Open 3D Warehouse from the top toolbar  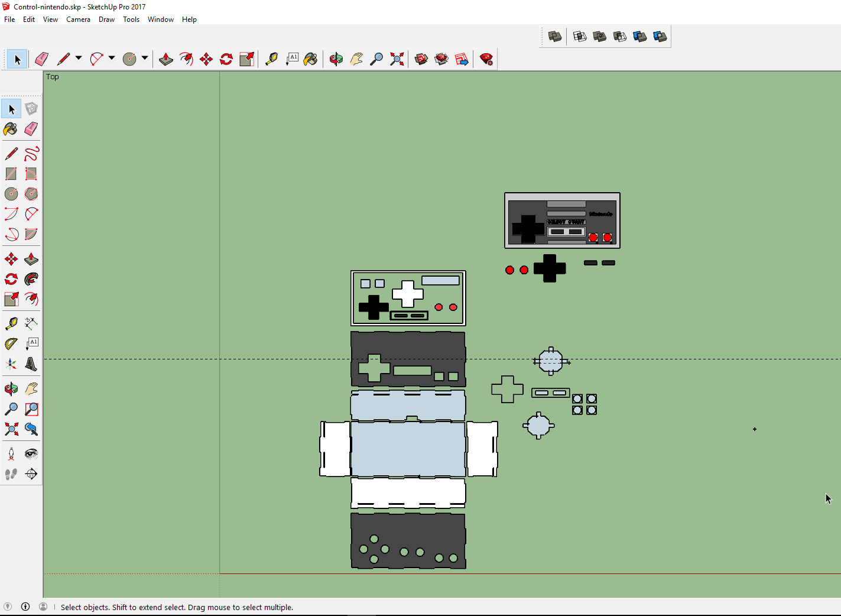tap(421, 59)
